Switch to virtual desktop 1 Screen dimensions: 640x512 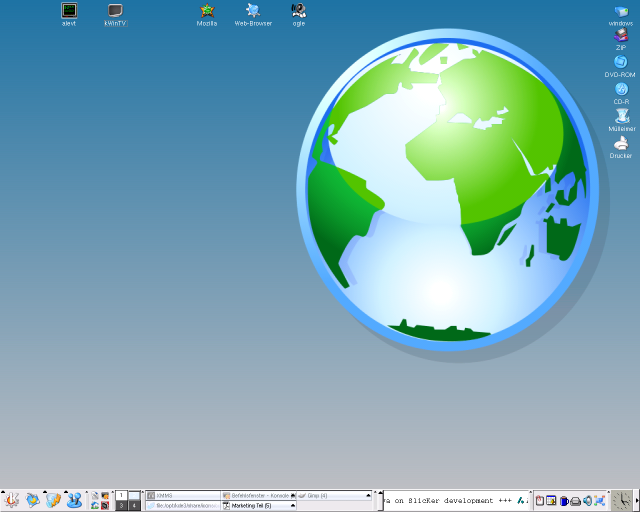(x=121, y=495)
